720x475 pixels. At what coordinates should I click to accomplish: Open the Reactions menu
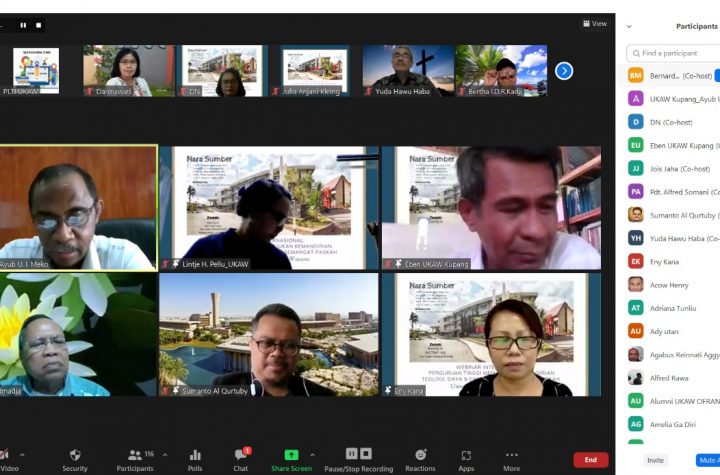pyautogui.click(x=420, y=455)
